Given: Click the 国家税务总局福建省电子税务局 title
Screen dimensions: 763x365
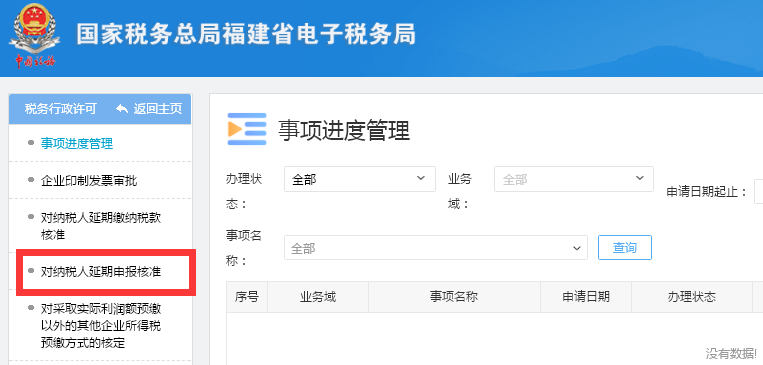Looking at the screenshot, I should [246, 35].
